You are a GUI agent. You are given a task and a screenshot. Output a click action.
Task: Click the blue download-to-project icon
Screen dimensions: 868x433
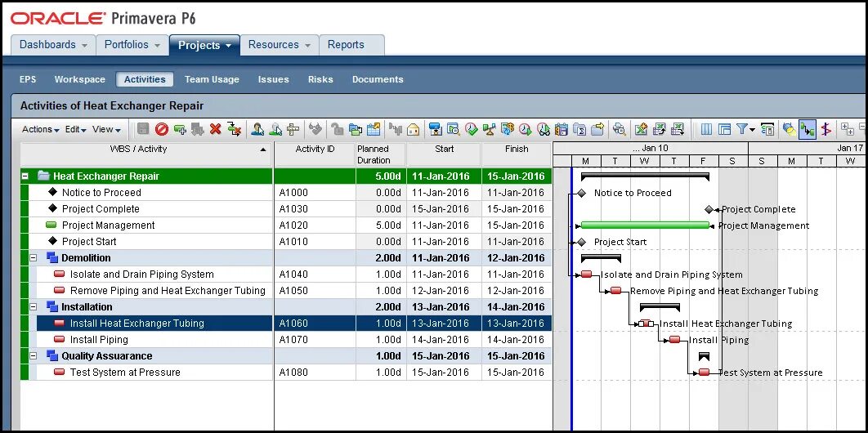[x=436, y=129]
